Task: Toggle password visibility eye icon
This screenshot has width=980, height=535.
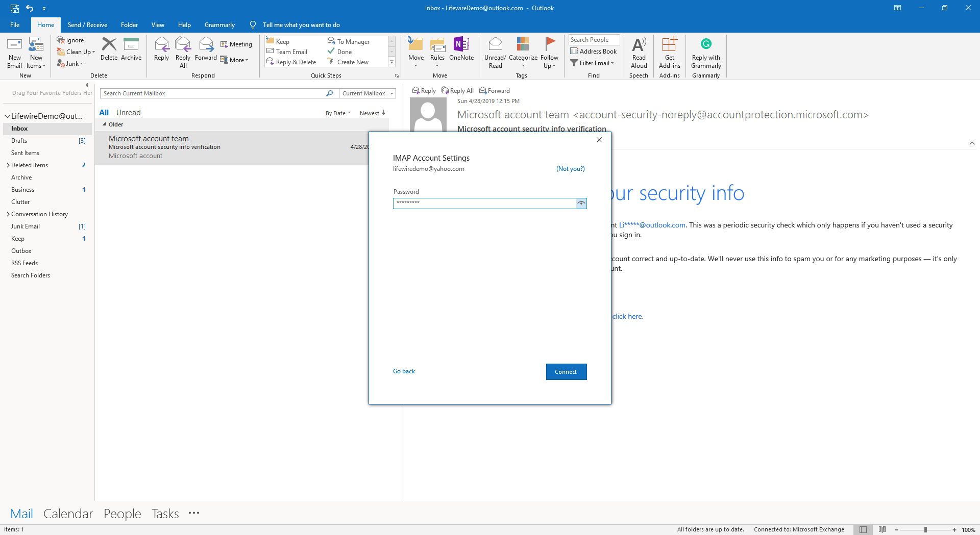Action: pos(581,203)
